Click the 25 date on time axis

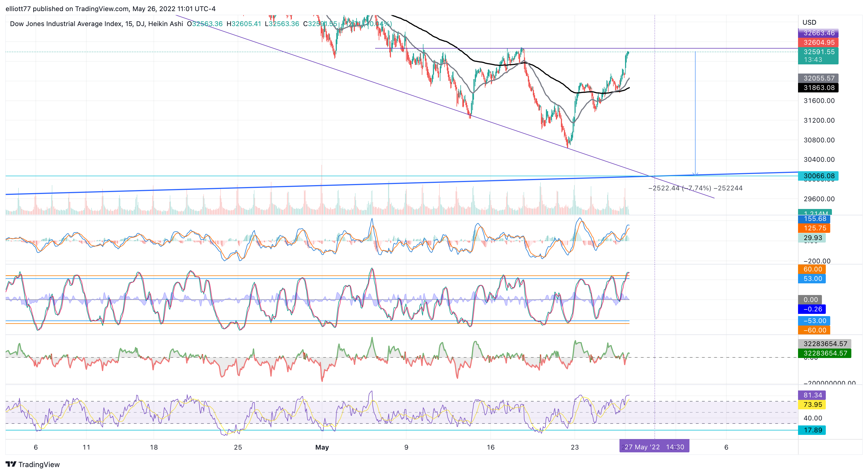238,447
